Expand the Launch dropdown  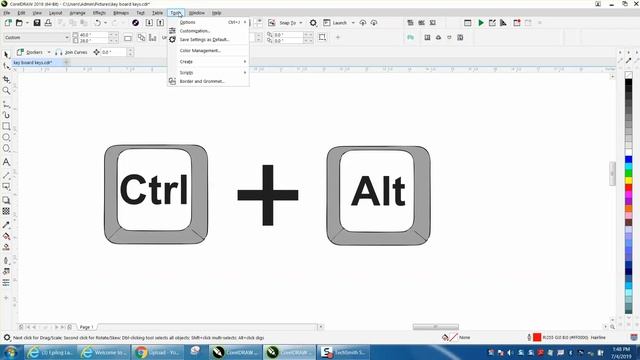(353, 23)
